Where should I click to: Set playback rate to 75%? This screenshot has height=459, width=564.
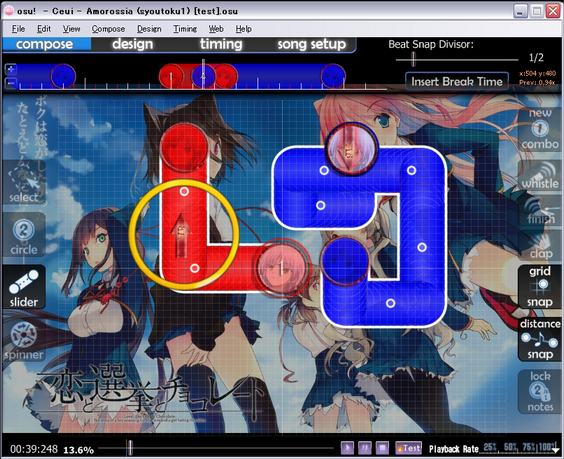coord(529,447)
